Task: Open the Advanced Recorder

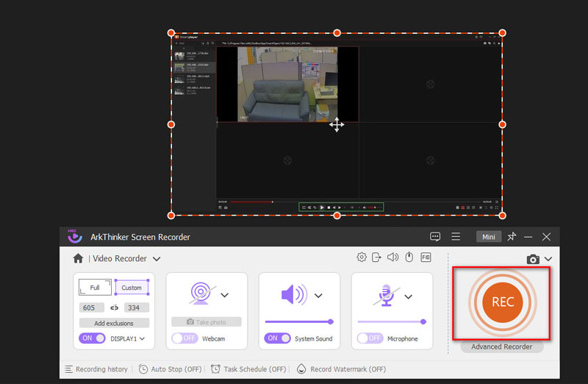Action: click(x=502, y=346)
